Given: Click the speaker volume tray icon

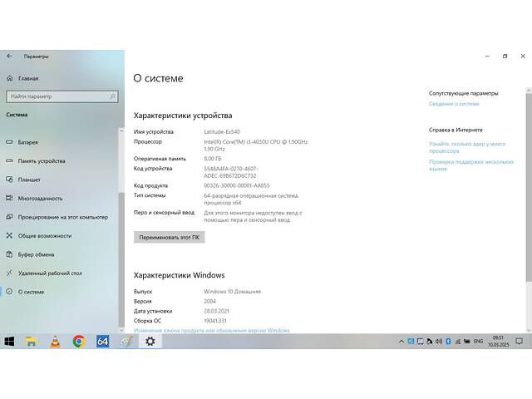Looking at the screenshot, I should coord(439,342).
